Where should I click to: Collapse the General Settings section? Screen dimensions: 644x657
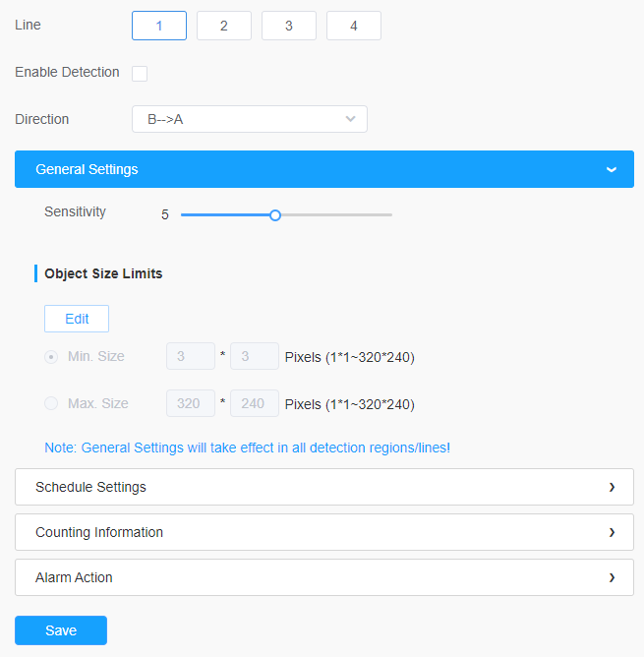click(x=323, y=169)
